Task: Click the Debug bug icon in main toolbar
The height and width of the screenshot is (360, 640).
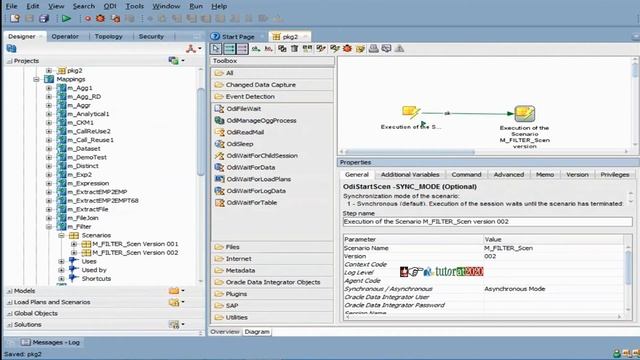Action: (x=100, y=18)
